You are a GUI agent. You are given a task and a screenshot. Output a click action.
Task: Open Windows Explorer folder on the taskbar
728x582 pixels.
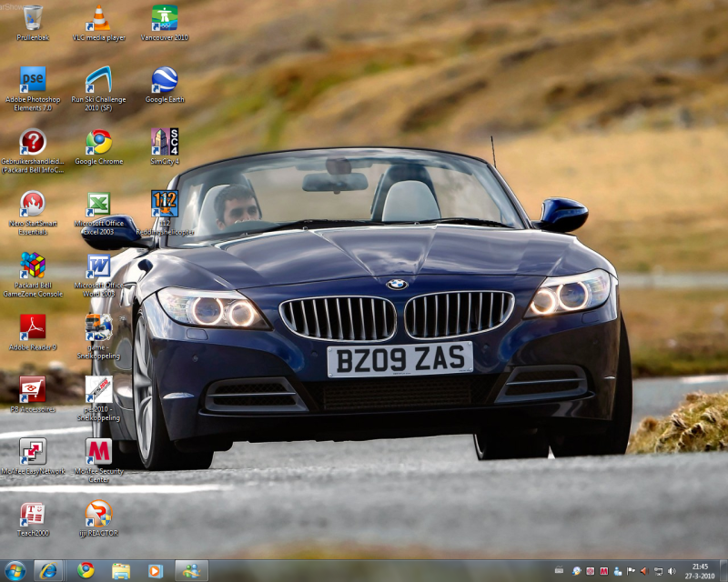[x=121, y=571]
